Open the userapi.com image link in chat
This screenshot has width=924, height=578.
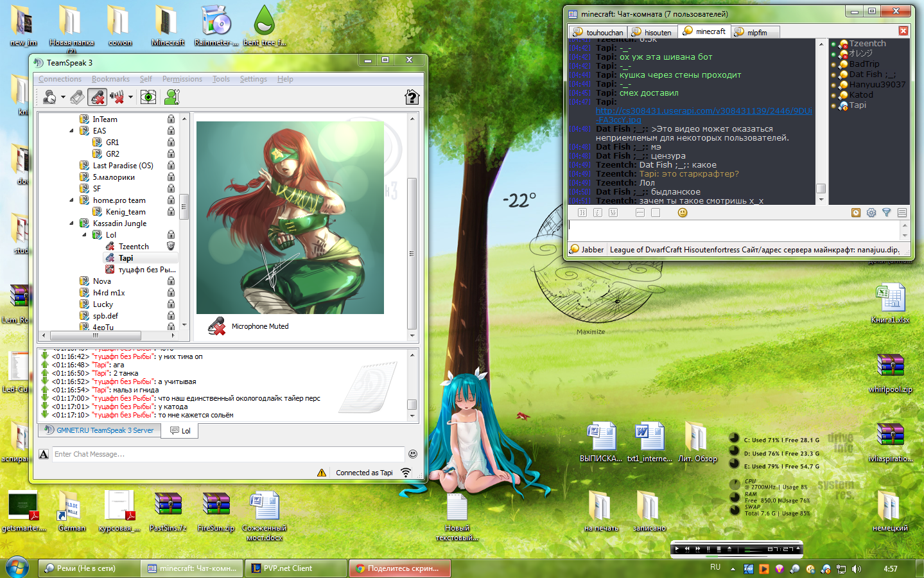tap(703, 115)
